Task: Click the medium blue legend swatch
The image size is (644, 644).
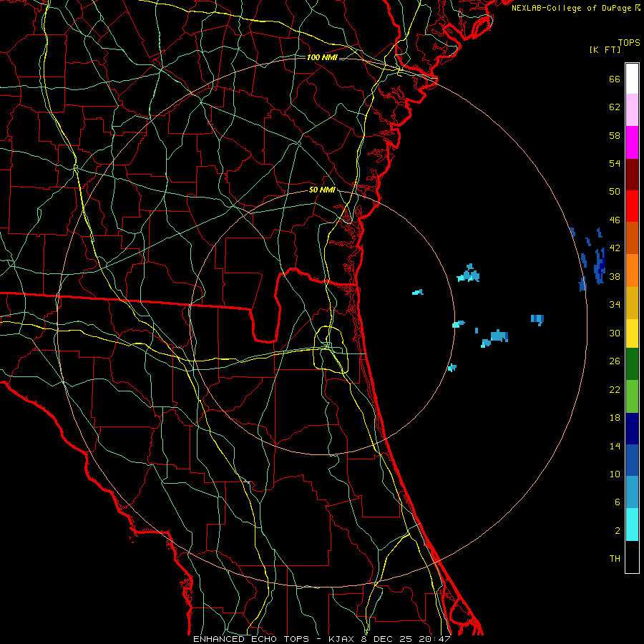Action: tap(632, 460)
